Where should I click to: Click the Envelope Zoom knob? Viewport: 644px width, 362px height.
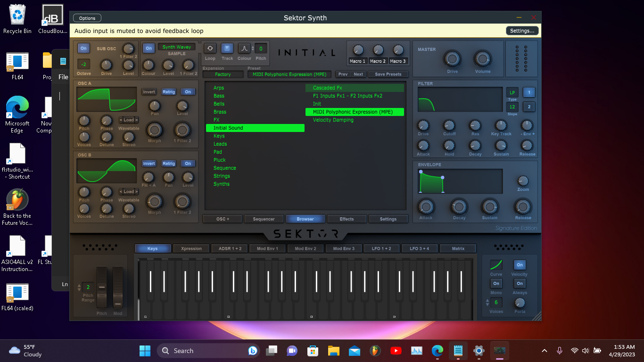tap(523, 181)
